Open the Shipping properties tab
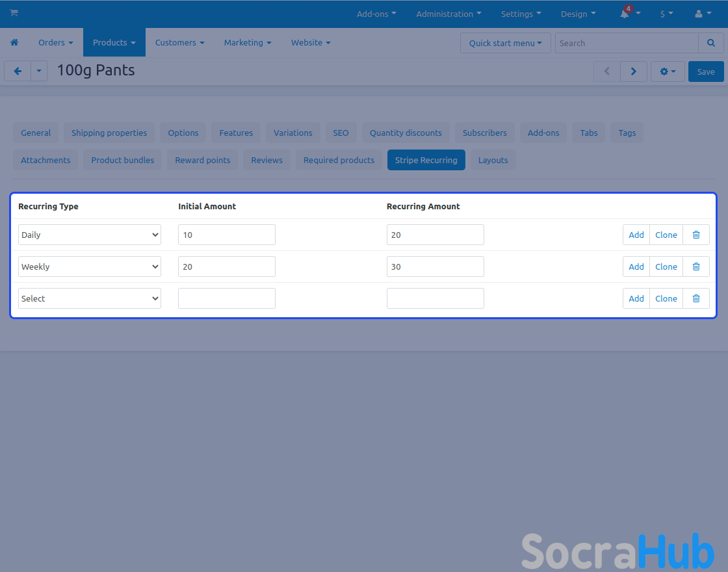The width and height of the screenshot is (728, 572). pos(109,133)
